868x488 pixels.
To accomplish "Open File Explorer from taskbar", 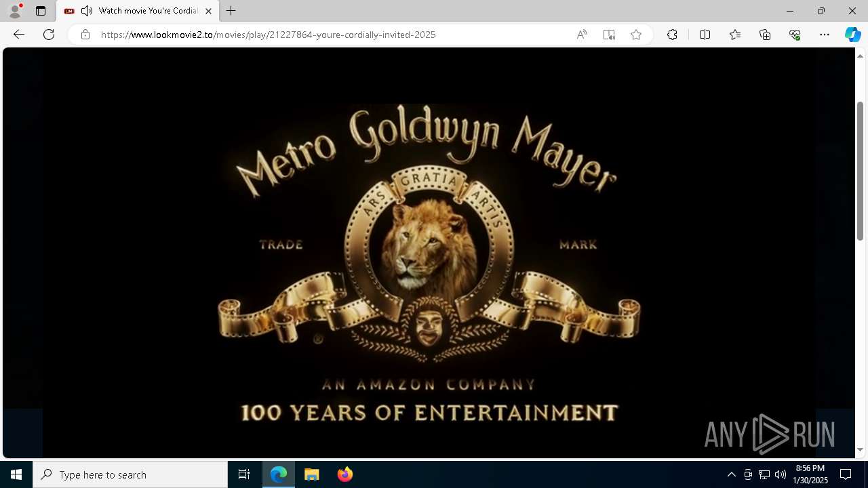I will (x=312, y=474).
